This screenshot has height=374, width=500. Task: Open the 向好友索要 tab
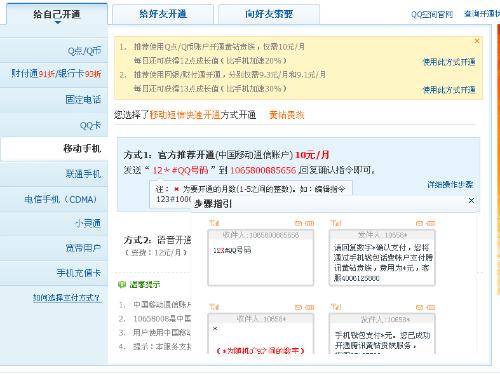[x=269, y=14]
